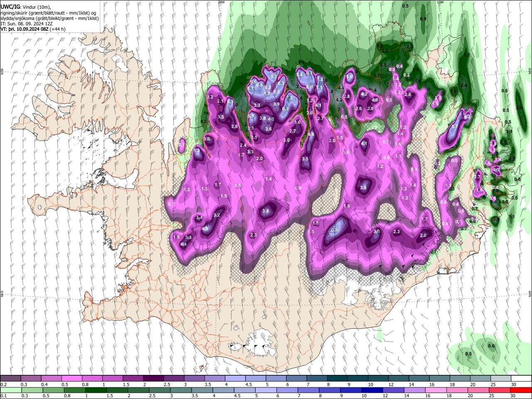Click the darkest purple 2–2.5 snow legend swatch
This screenshot has height=399, width=532.
153,379
